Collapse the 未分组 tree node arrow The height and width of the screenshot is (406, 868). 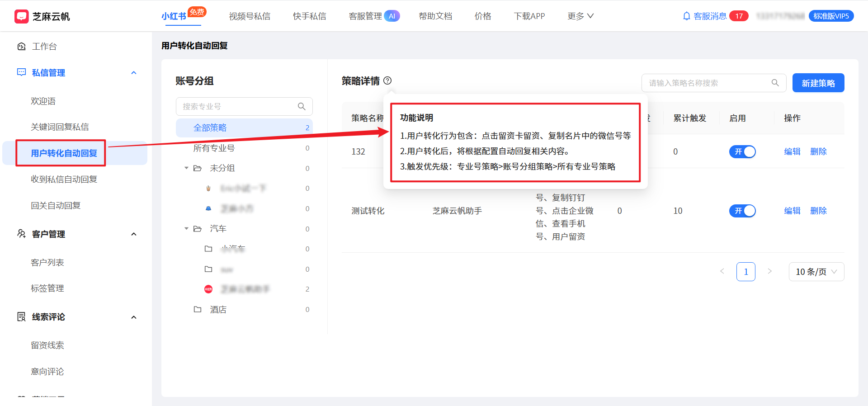click(186, 168)
